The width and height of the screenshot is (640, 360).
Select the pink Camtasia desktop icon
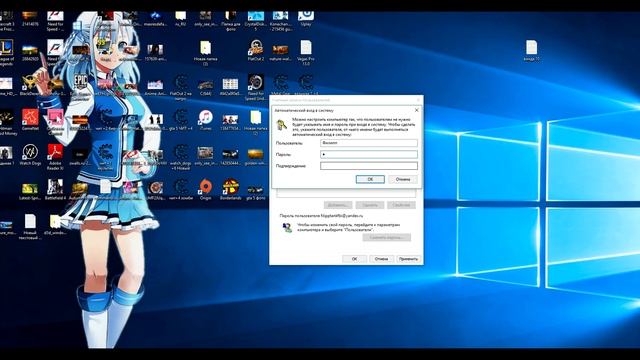pyautogui.click(x=55, y=118)
